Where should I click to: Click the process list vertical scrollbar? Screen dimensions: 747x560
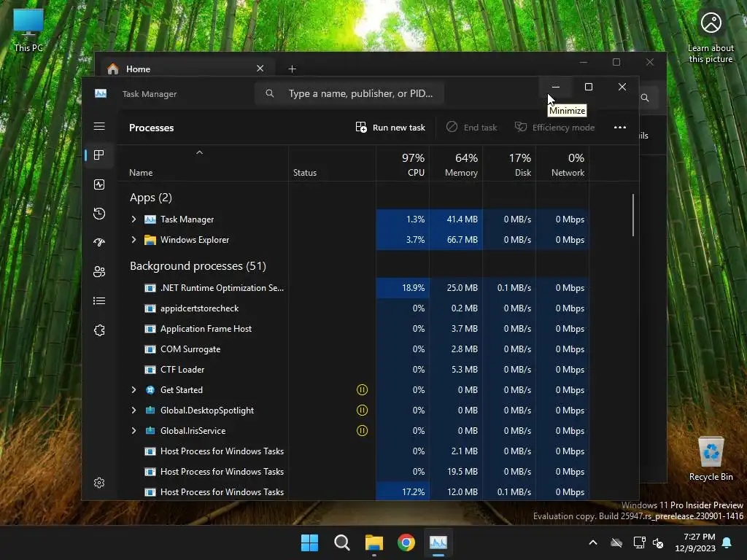[633, 214]
